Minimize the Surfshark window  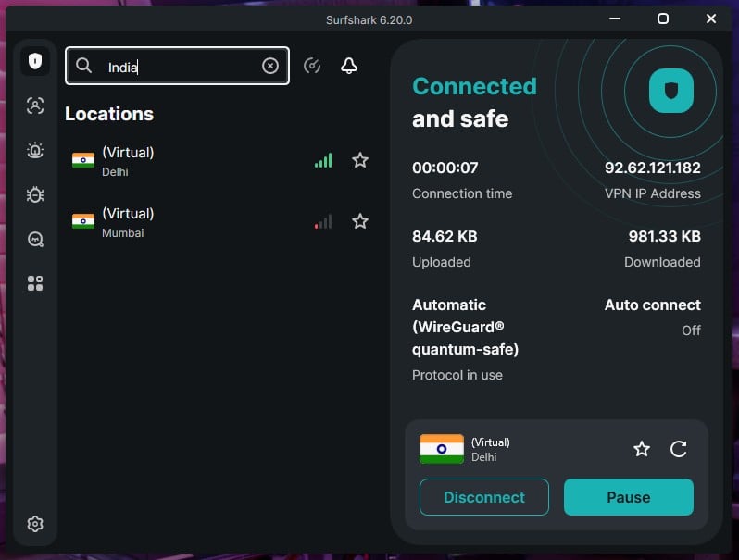[615, 19]
